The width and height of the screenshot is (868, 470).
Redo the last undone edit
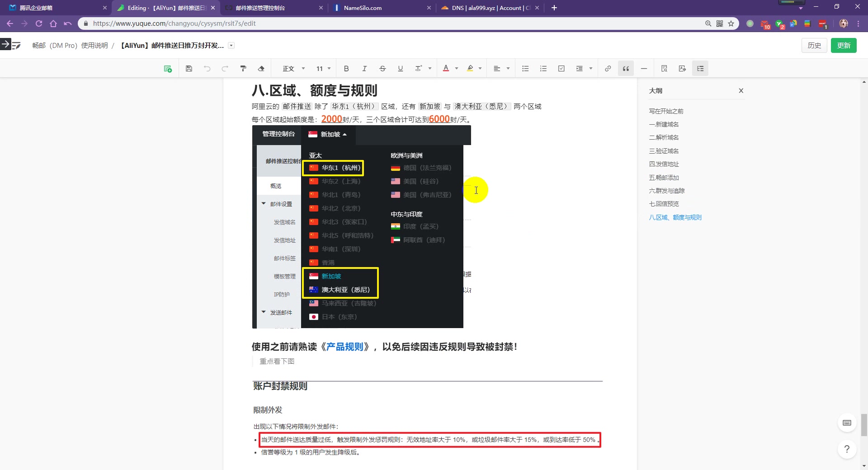tap(225, 69)
